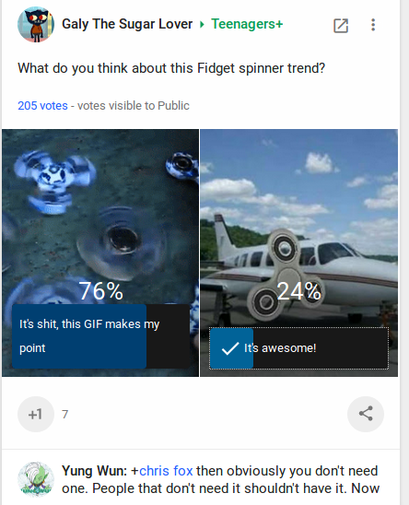This screenshot has height=505, width=409.
Task: Vote for It's shit, this GIF option
Action: (101, 336)
